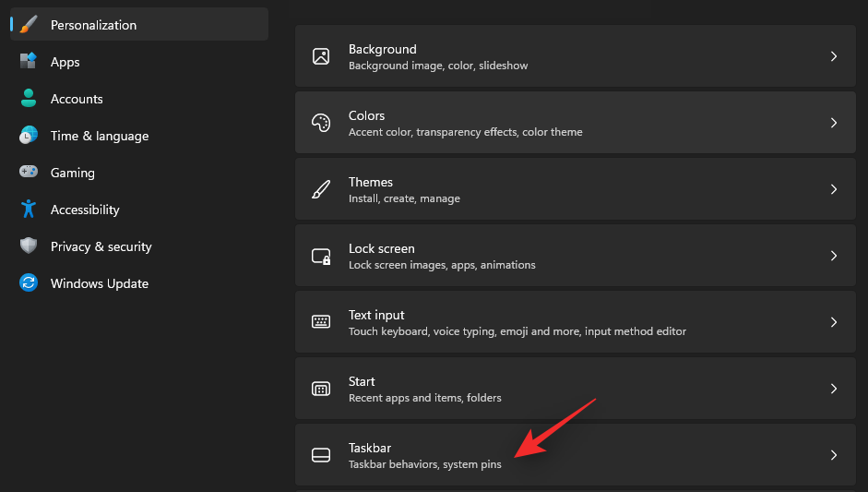Select the Personalization sidebar item
The width and height of the screenshot is (868, 492).
coord(93,25)
